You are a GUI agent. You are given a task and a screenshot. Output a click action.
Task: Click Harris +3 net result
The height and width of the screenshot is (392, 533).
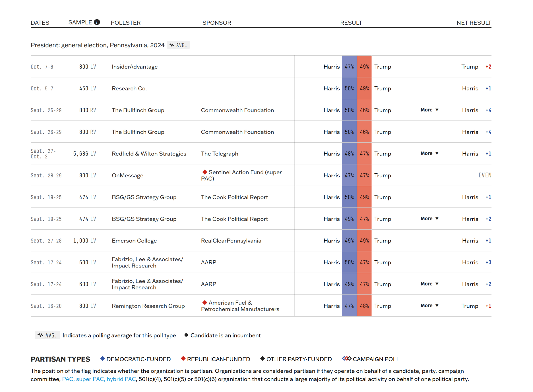coord(477,262)
